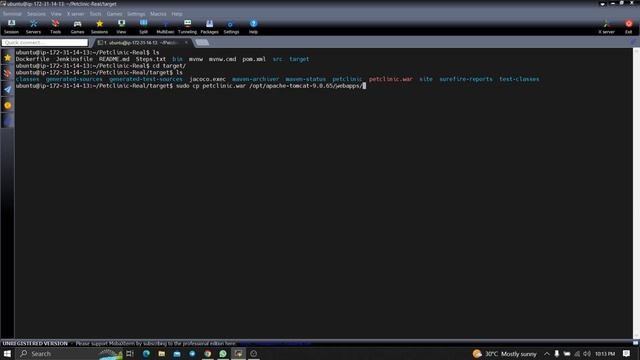Open the Mail app from the taskbar
640x360 pixels.
click(x=177, y=353)
